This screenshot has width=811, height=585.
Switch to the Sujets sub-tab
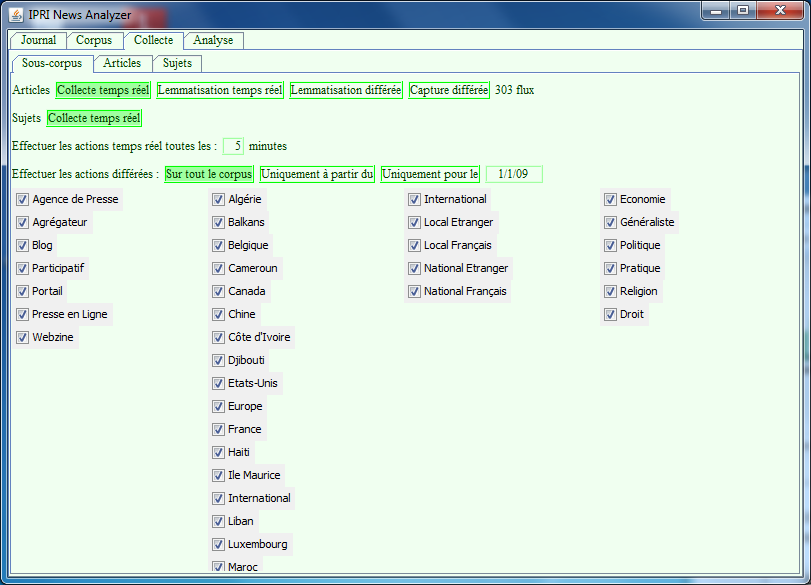tap(177, 64)
